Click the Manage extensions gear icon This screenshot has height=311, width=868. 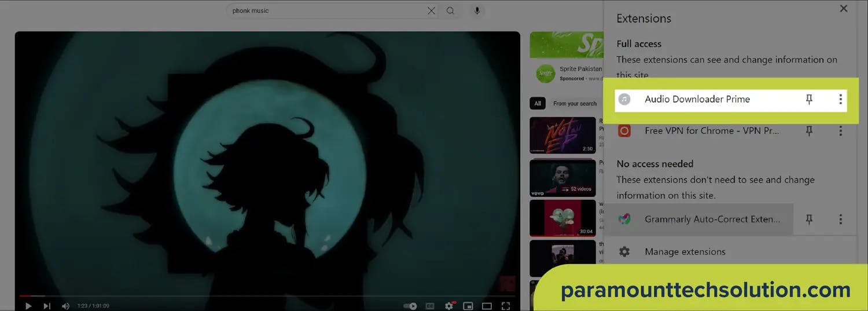pos(624,252)
